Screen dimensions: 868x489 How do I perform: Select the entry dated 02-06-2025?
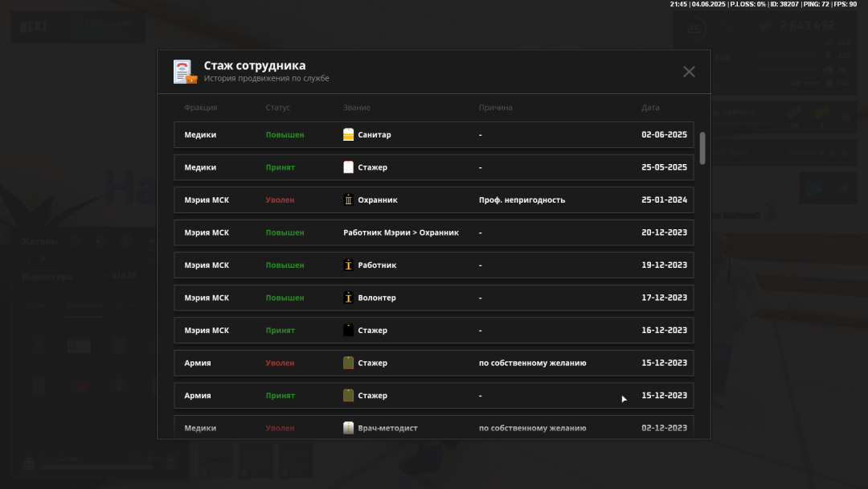[x=433, y=135]
